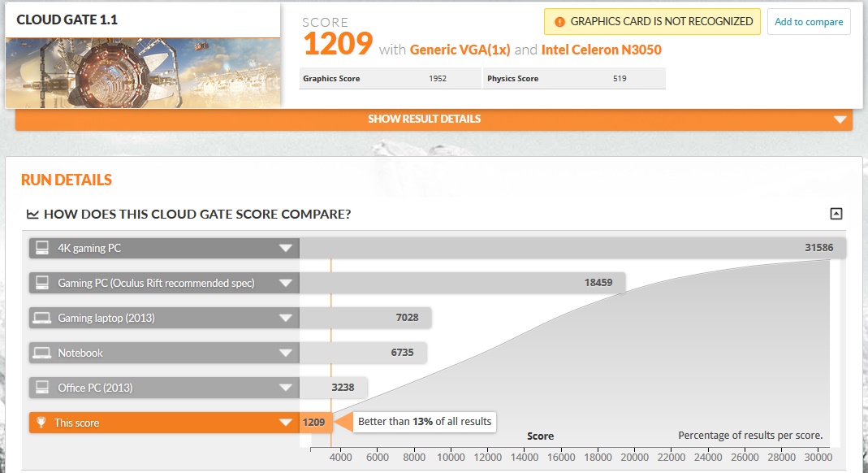Click the 4000 axis label
This screenshot has width=868, height=473.
[x=340, y=458]
